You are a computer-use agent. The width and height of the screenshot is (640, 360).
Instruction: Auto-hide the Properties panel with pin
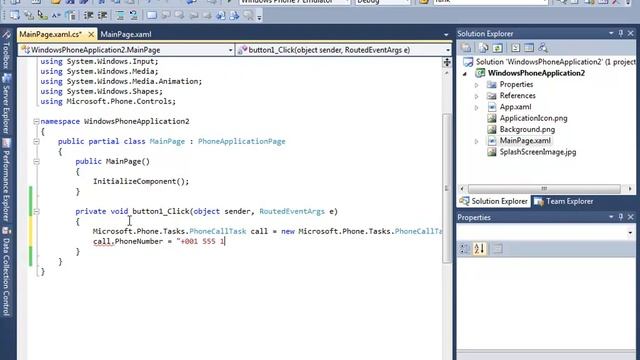point(621,217)
